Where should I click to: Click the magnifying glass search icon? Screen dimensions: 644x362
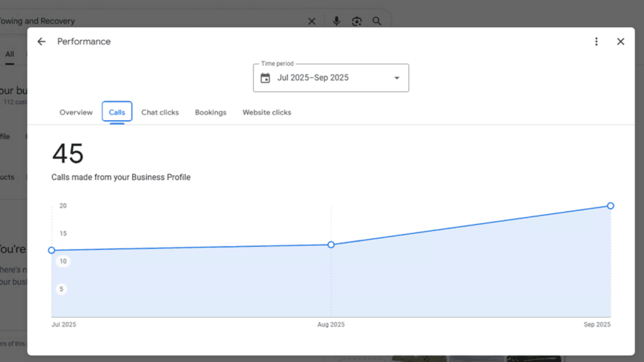coord(376,21)
